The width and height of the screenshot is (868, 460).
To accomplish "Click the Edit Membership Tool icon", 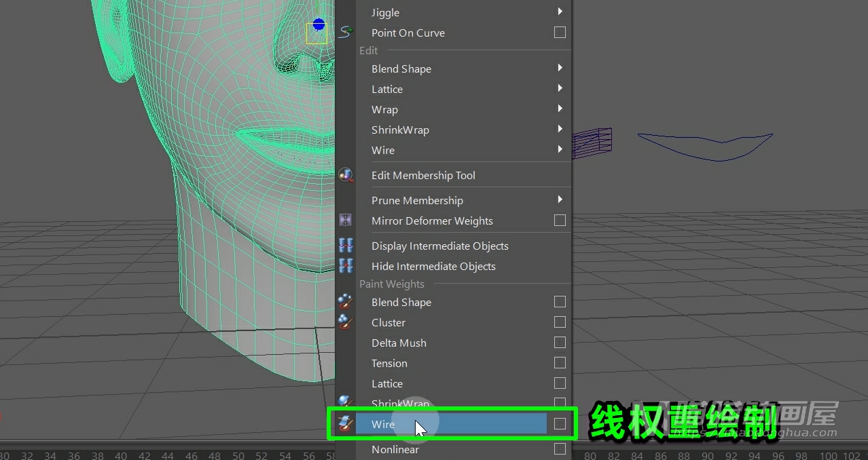I will coord(346,175).
